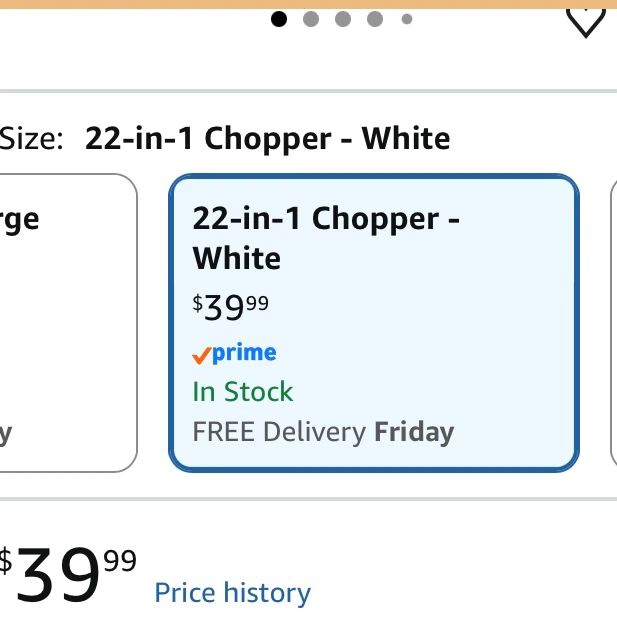Click the title text inside the selected card
Viewport: 617px width, 634px height.
326,238
